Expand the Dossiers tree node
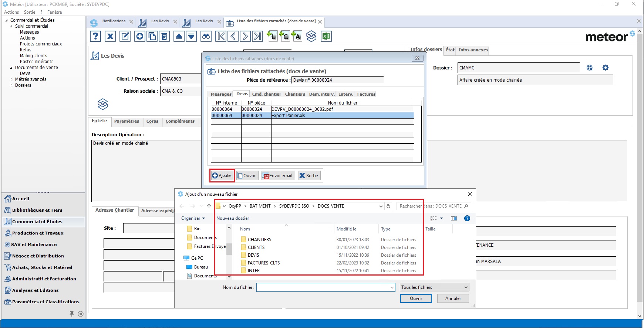The height and width of the screenshot is (328, 644). pos(11,85)
